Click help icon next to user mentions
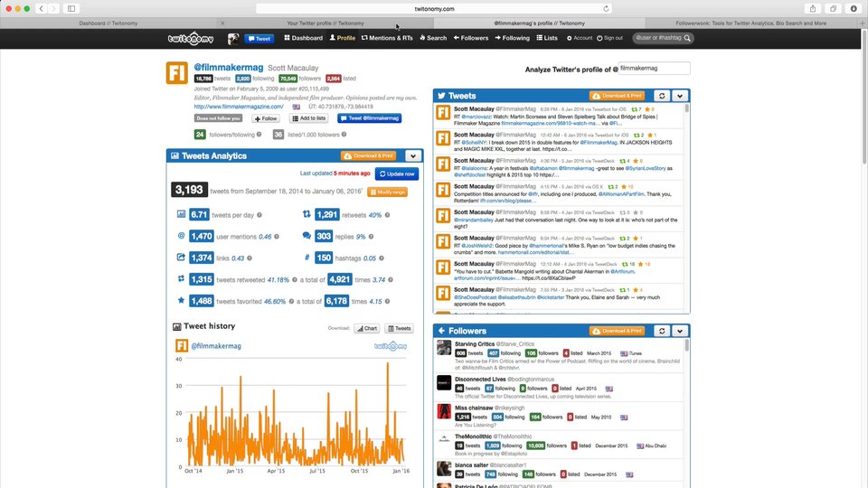Viewport: 868px width, 488px height. [x=277, y=237]
